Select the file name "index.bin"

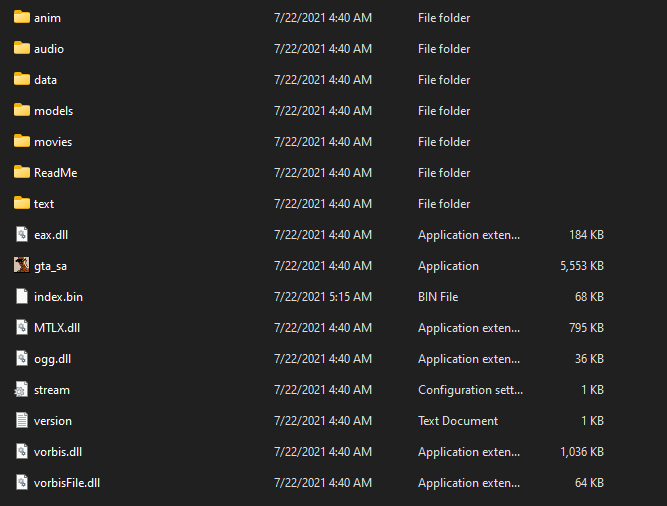(x=58, y=297)
